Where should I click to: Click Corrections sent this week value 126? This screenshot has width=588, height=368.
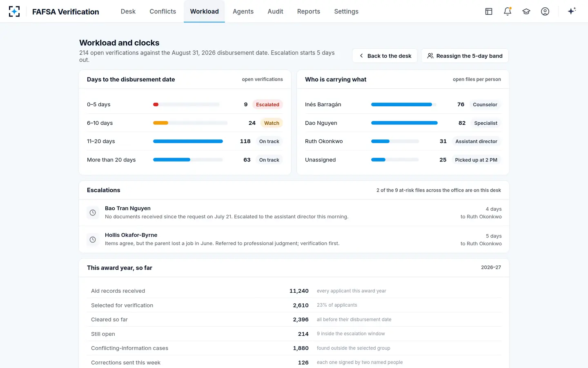[x=303, y=363]
